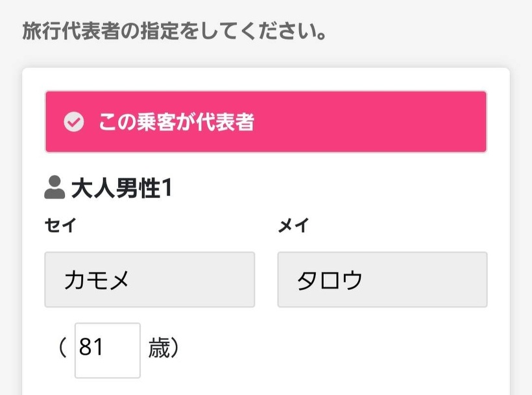Toggle the この乗客が代表者 representative banner
532x395 pixels.
coord(265,122)
